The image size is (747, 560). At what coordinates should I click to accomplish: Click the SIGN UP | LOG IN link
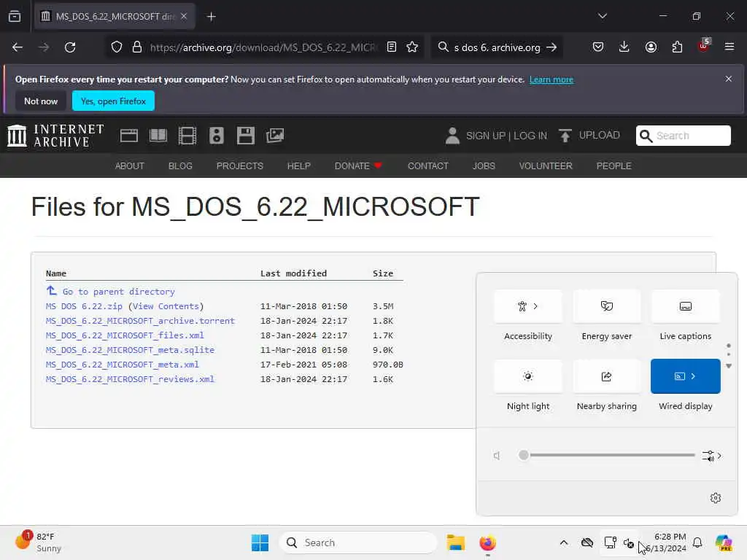(506, 136)
